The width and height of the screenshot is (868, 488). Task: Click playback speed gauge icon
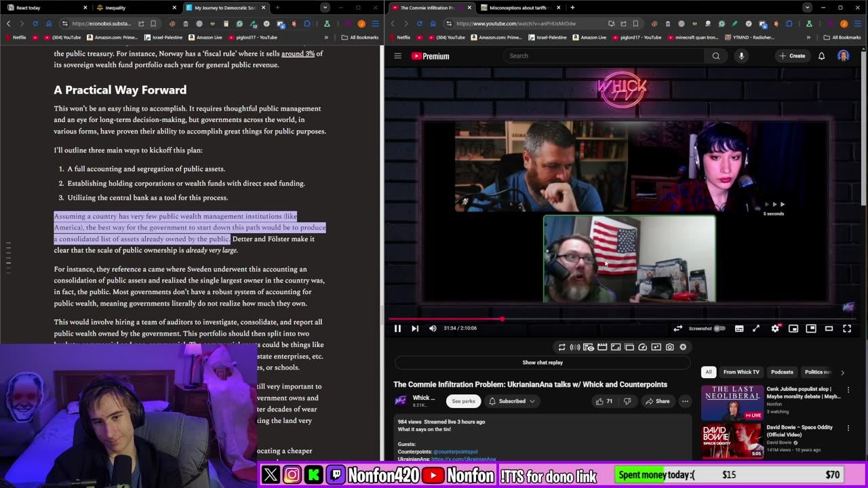point(643,347)
